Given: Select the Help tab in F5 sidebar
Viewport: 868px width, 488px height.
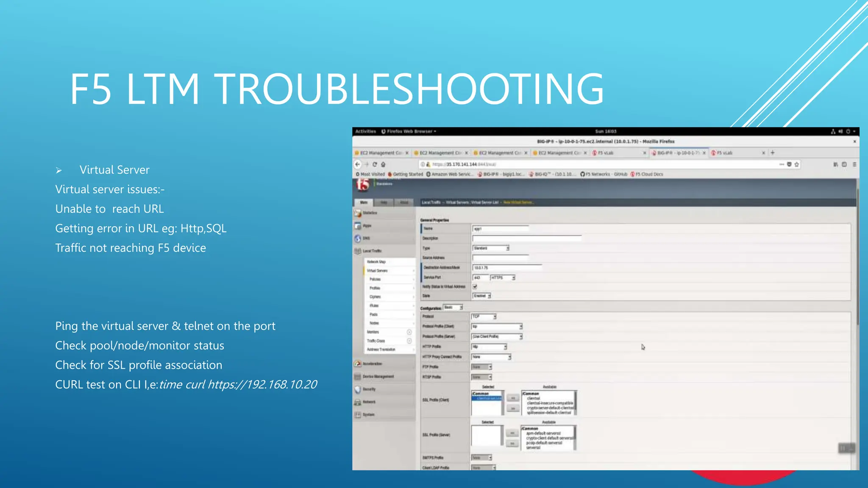Looking at the screenshot, I should (x=384, y=202).
